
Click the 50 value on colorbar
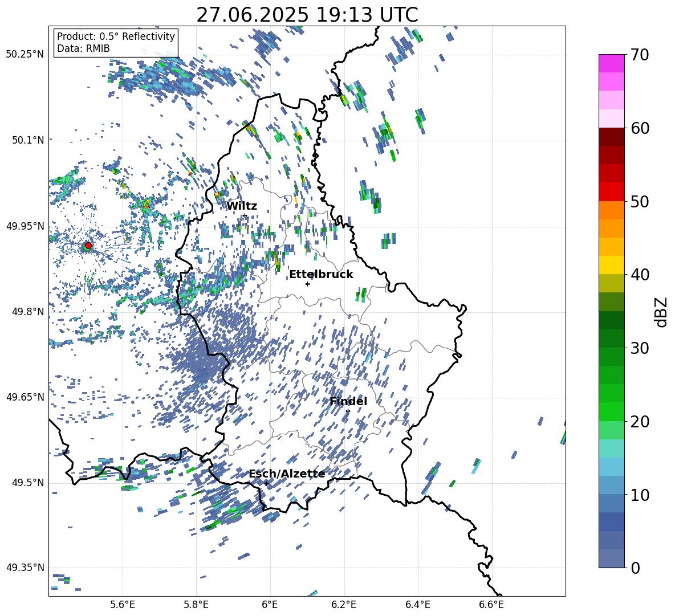pos(640,201)
